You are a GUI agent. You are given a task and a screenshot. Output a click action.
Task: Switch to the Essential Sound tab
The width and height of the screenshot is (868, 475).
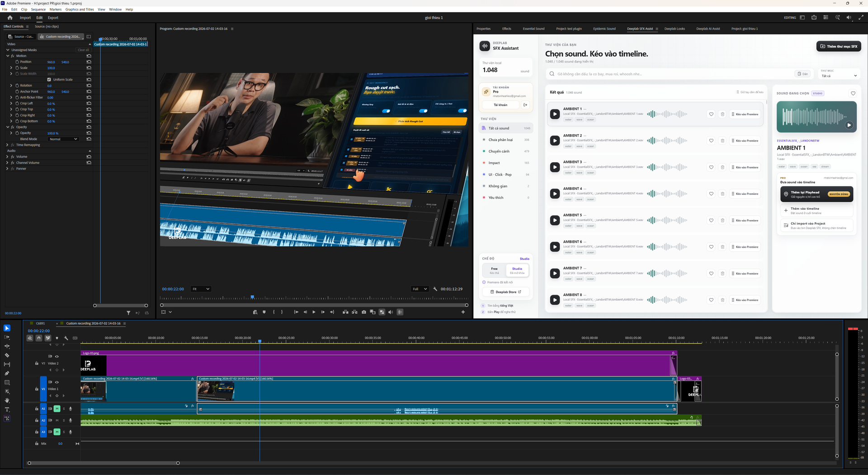pos(533,29)
